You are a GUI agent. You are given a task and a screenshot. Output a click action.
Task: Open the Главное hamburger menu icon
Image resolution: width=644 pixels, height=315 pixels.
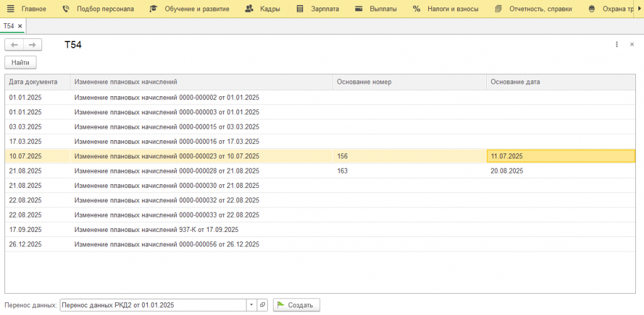pos(11,9)
